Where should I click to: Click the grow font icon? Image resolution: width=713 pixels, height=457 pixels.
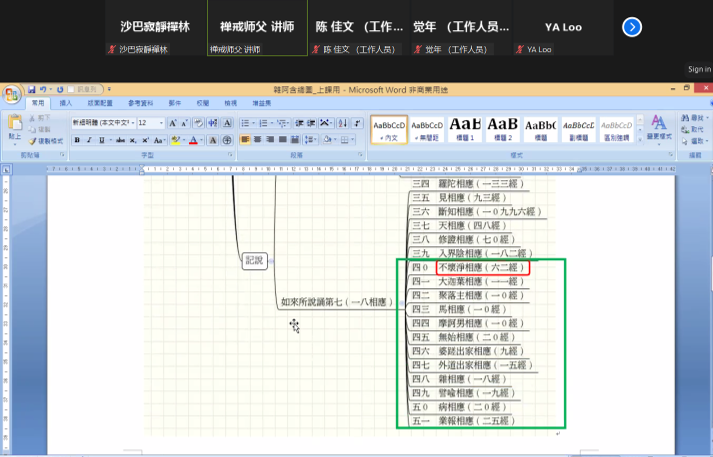[x=173, y=123]
